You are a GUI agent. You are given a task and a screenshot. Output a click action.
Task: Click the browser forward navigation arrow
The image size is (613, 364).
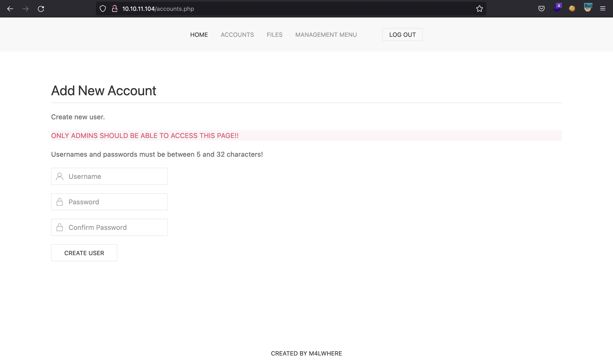click(x=26, y=9)
